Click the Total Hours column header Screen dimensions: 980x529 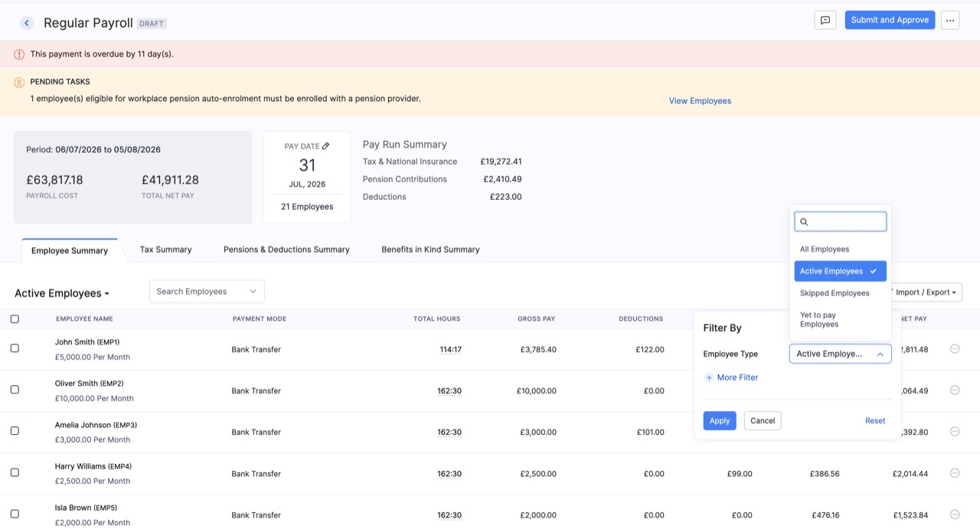437,318
